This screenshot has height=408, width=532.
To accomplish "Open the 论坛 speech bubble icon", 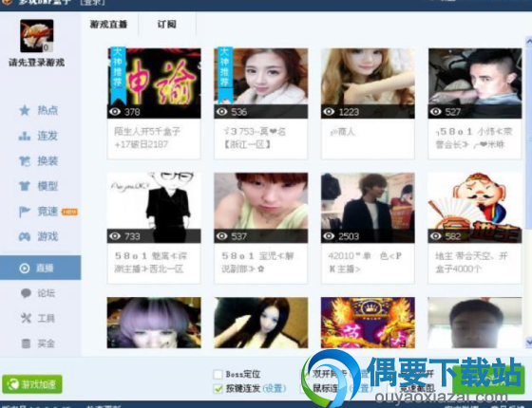I will 26,293.
